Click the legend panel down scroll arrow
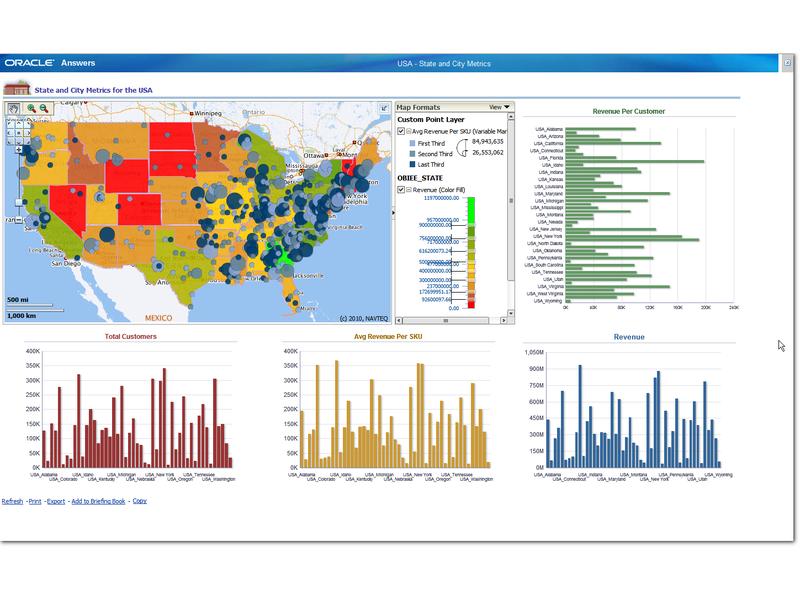 point(511,313)
